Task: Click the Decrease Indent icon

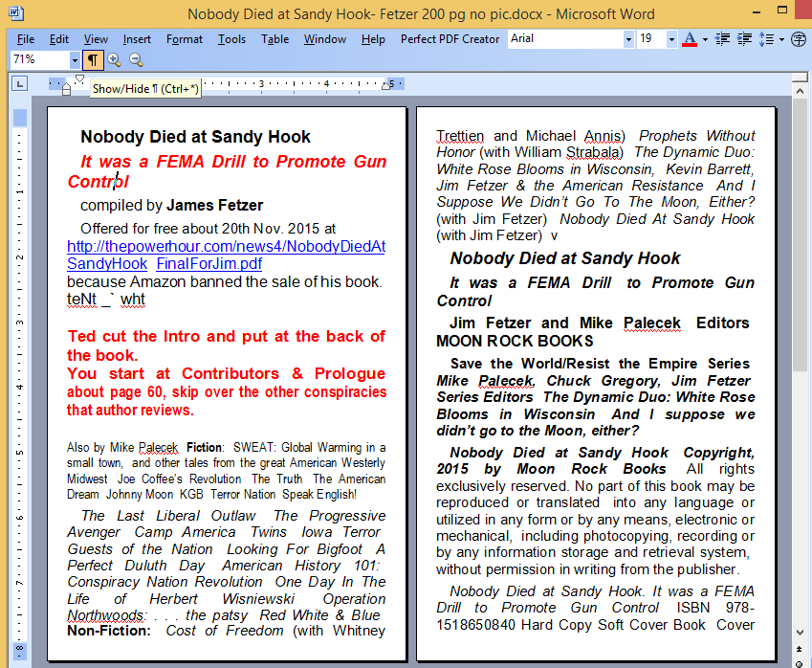Action: pyautogui.click(x=722, y=39)
